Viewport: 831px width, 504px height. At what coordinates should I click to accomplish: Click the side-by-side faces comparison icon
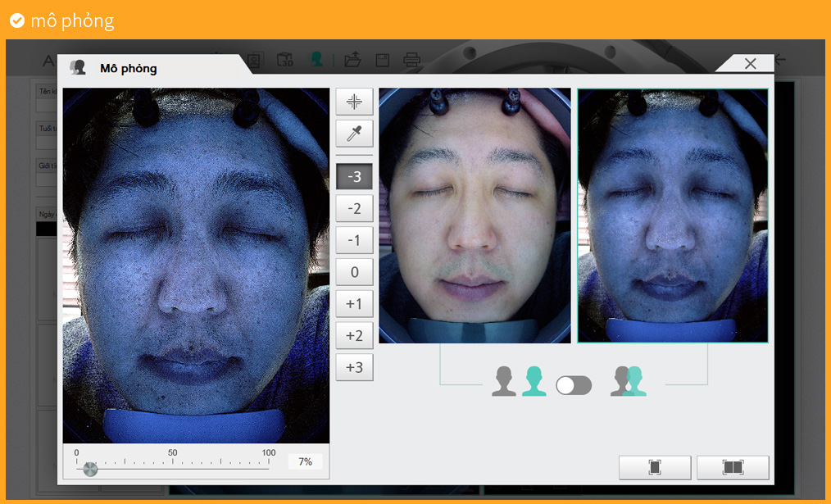(519, 382)
